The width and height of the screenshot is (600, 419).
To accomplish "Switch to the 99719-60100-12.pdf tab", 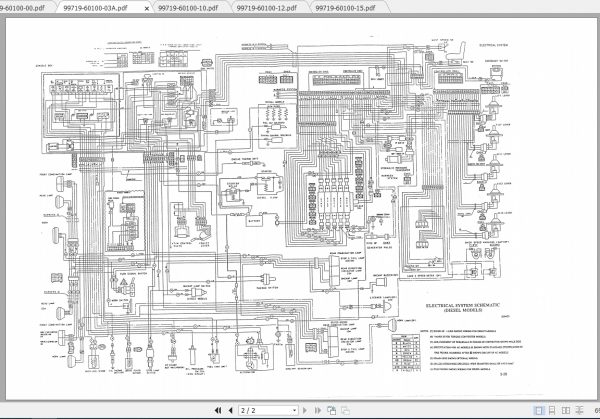I will tap(267, 8).
